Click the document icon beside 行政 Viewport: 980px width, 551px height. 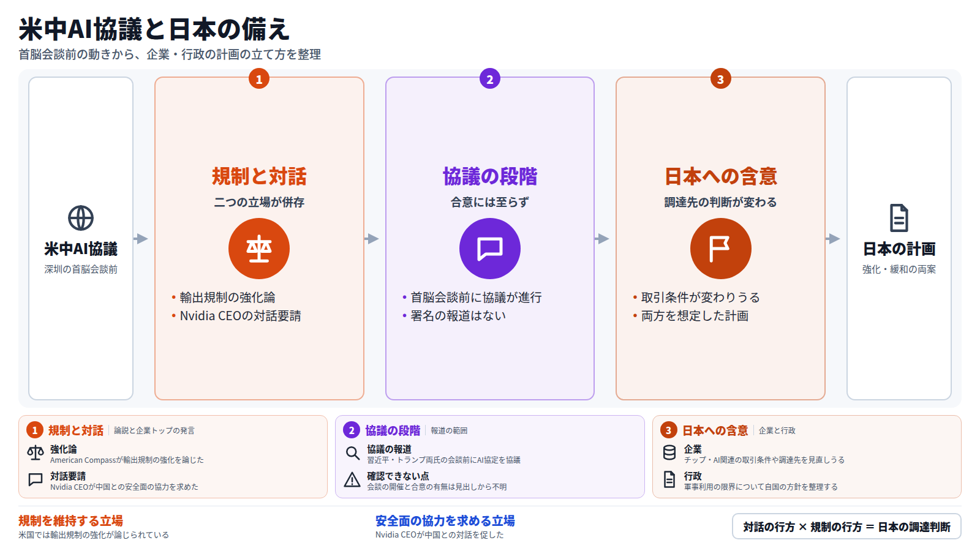pyautogui.click(x=669, y=480)
